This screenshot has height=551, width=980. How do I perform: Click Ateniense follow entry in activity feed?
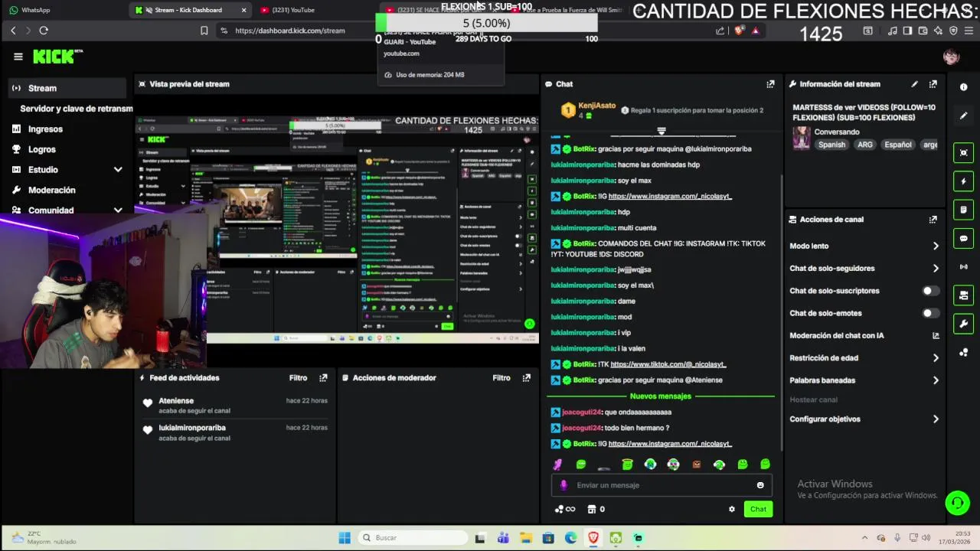[x=236, y=406]
